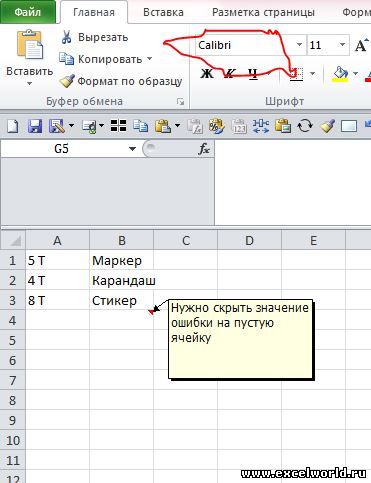Switch to the Вставка tab
The image size is (371, 483).
pyautogui.click(x=163, y=12)
